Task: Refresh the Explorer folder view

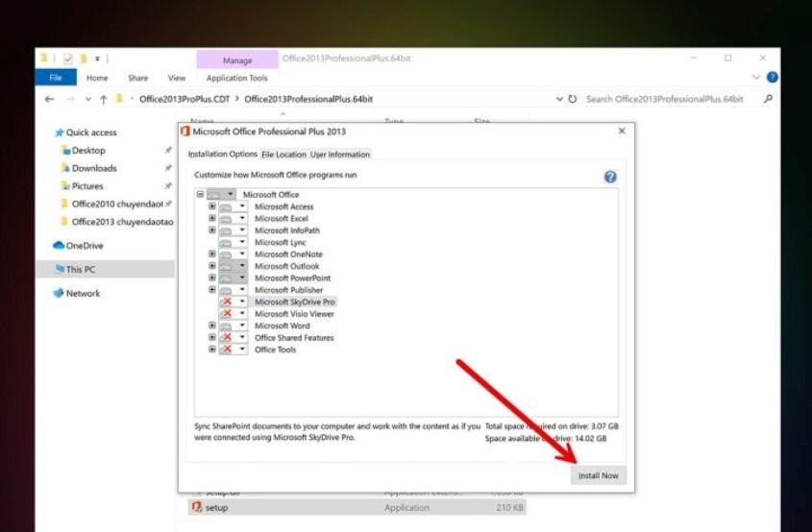Action: (x=572, y=99)
